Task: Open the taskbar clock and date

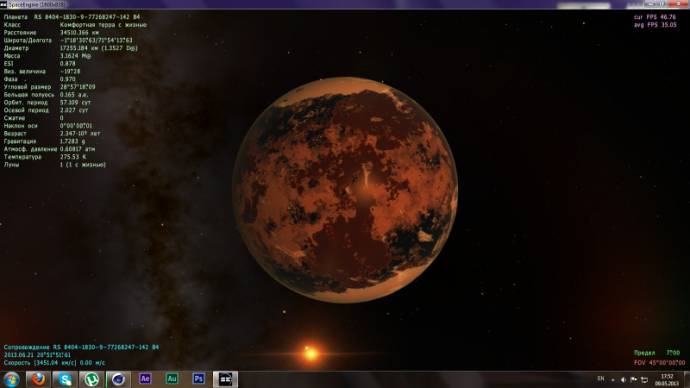Action: coord(667,380)
